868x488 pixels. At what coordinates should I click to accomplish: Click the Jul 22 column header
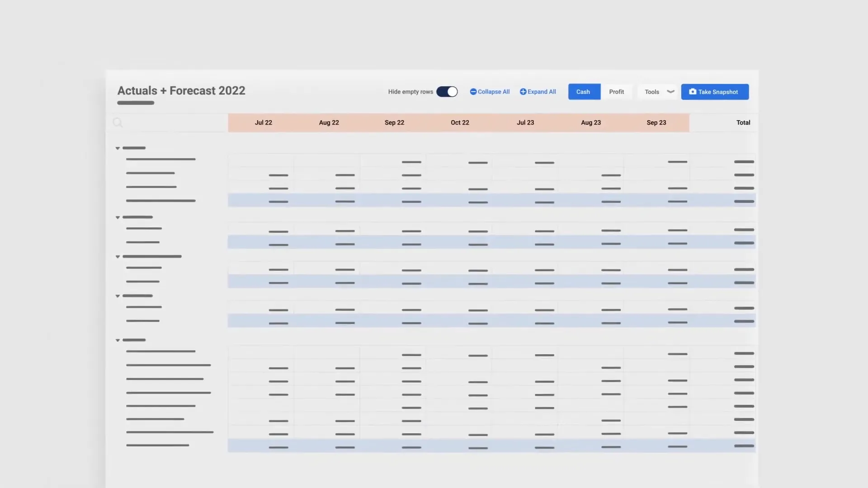[263, 122]
